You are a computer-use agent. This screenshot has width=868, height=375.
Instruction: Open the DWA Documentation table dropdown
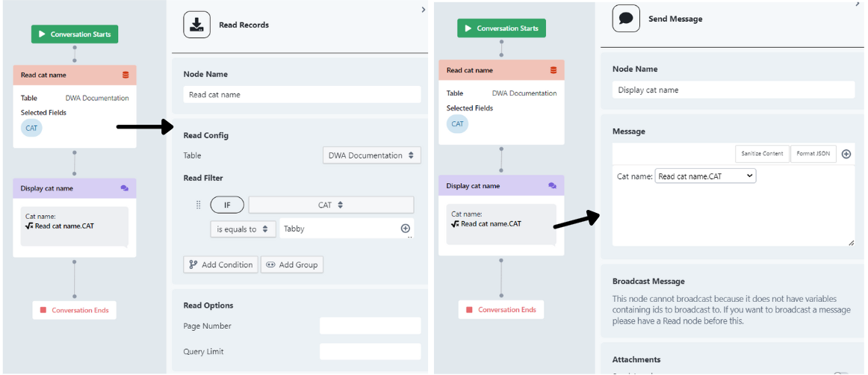372,155
